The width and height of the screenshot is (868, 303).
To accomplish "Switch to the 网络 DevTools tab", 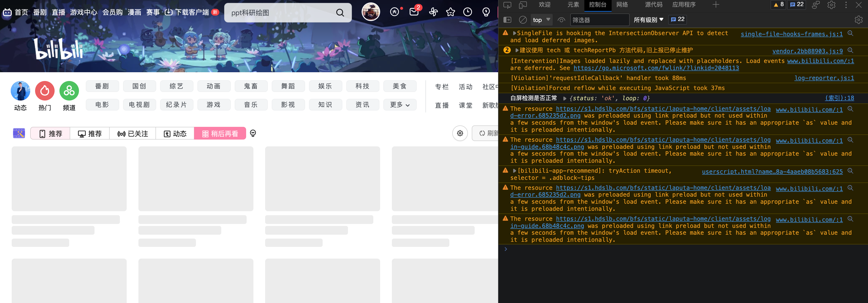I will [622, 5].
